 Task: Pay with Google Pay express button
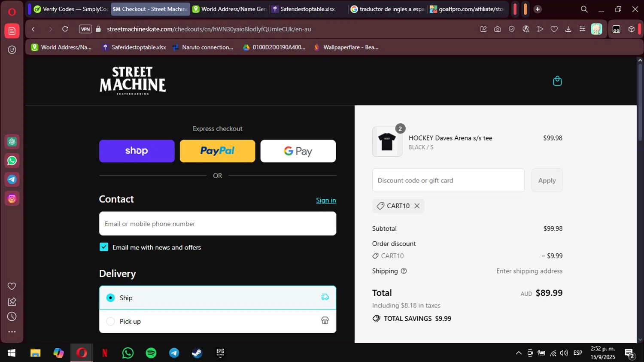click(298, 151)
